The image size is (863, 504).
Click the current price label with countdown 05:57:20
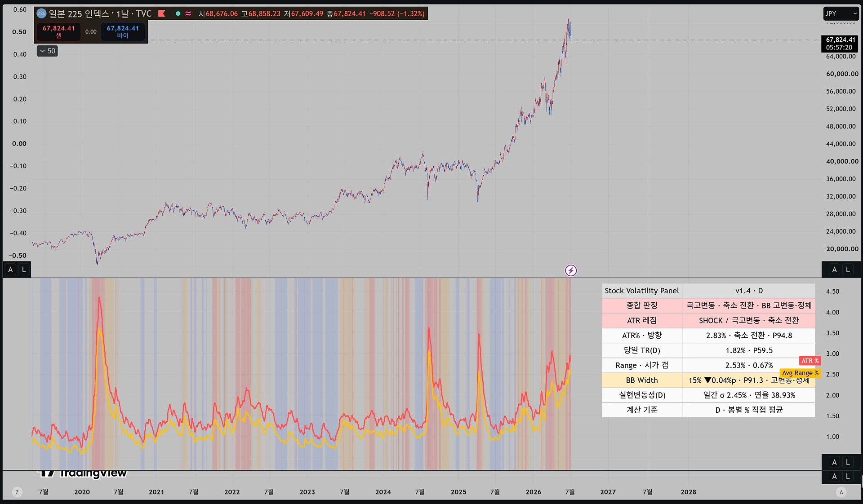(840, 44)
